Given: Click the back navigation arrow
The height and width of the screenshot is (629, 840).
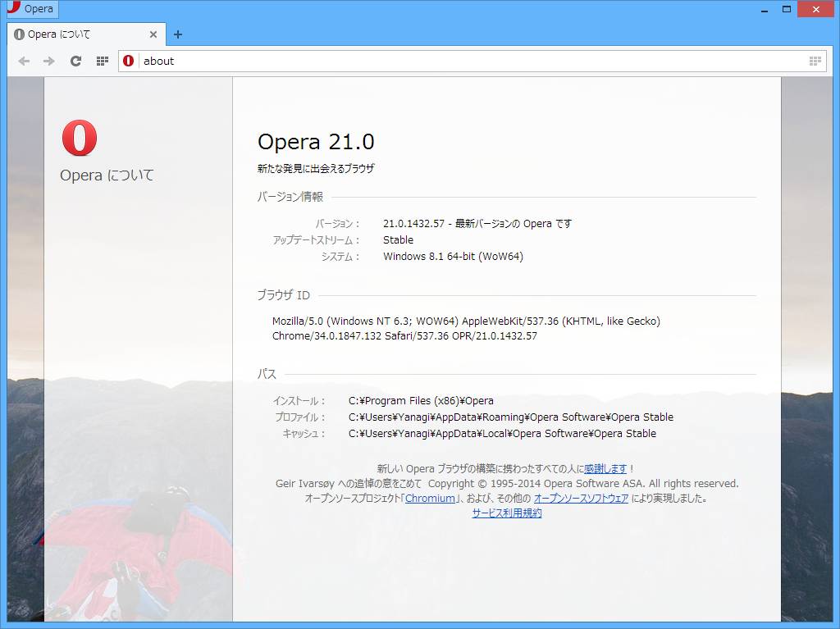Looking at the screenshot, I should click(x=24, y=61).
